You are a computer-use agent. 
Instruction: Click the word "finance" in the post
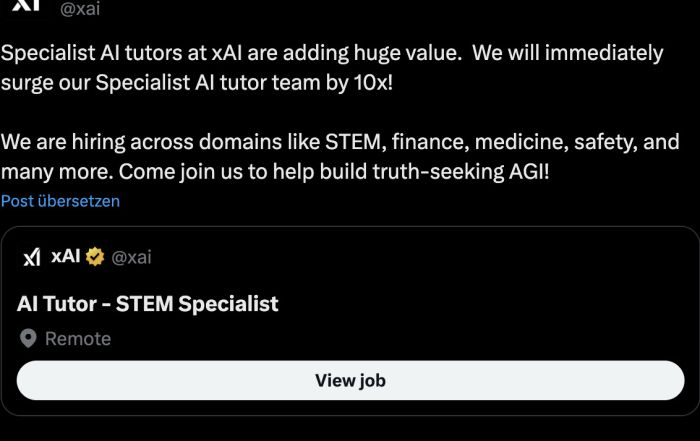point(442,142)
